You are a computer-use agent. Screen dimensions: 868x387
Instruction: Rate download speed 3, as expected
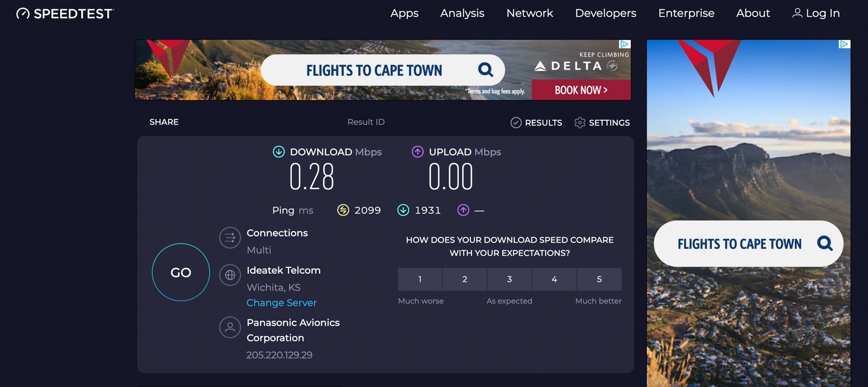click(509, 279)
